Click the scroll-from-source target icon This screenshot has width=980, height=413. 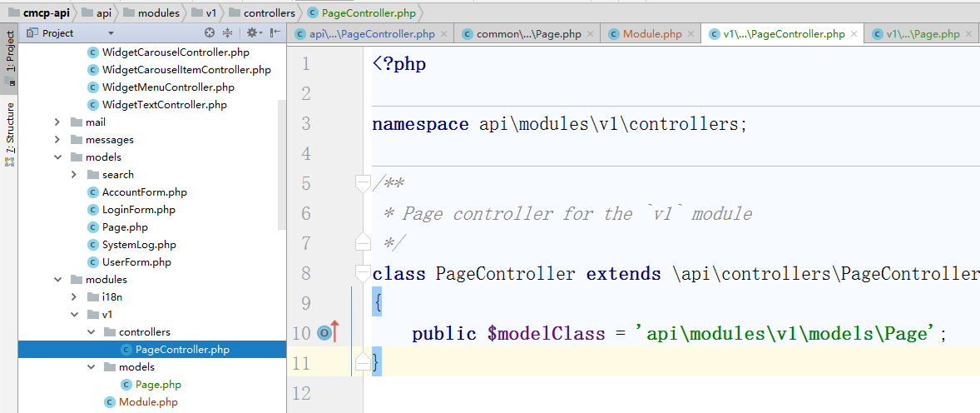tap(210, 33)
